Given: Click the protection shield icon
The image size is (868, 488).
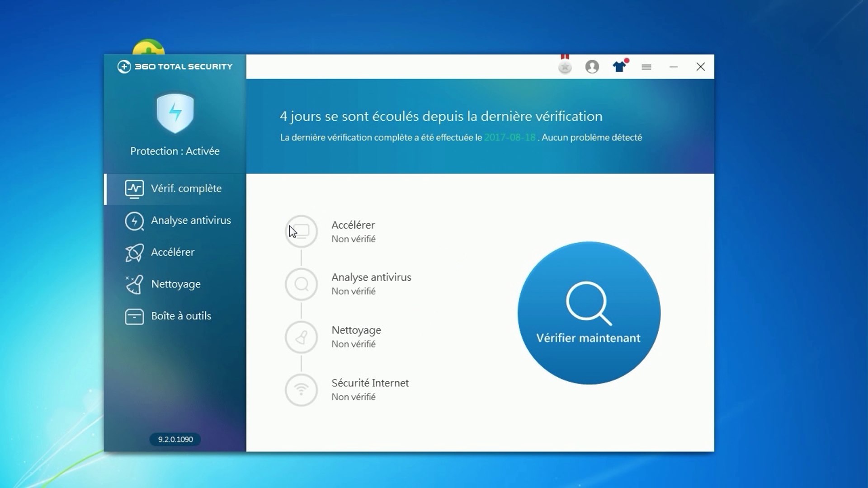Looking at the screenshot, I should click(x=175, y=113).
